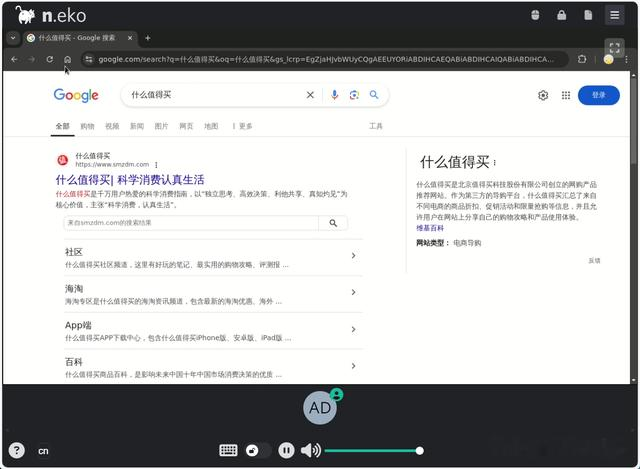Open the n.eko keyboard icon
Screen dimensions: 640x469
point(228,451)
